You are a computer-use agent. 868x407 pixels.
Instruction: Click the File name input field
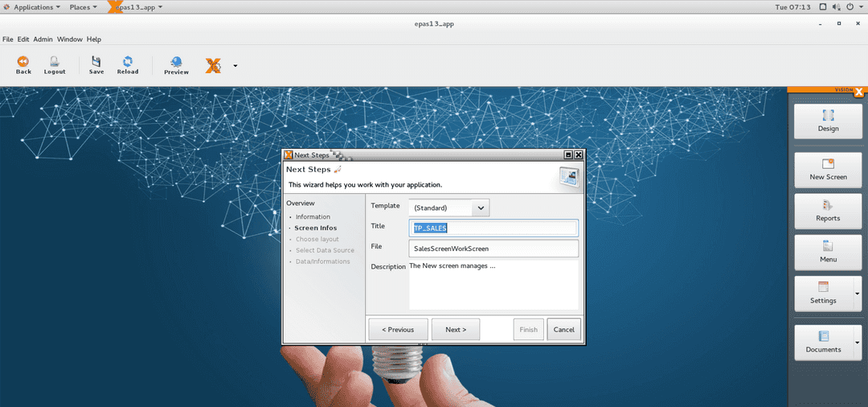[x=493, y=249]
